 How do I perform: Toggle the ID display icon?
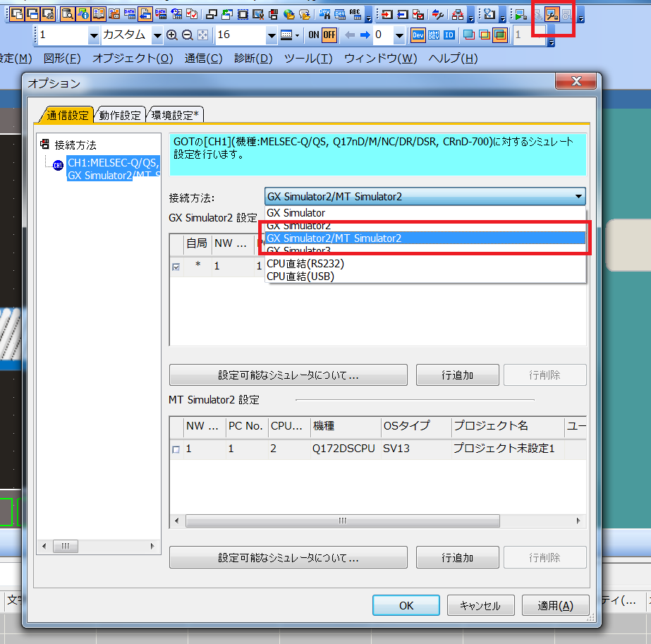click(449, 35)
